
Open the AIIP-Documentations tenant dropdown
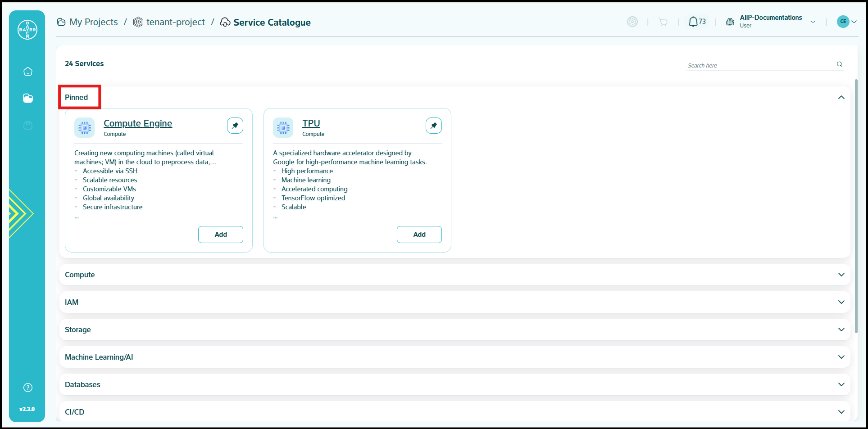(813, 22)
